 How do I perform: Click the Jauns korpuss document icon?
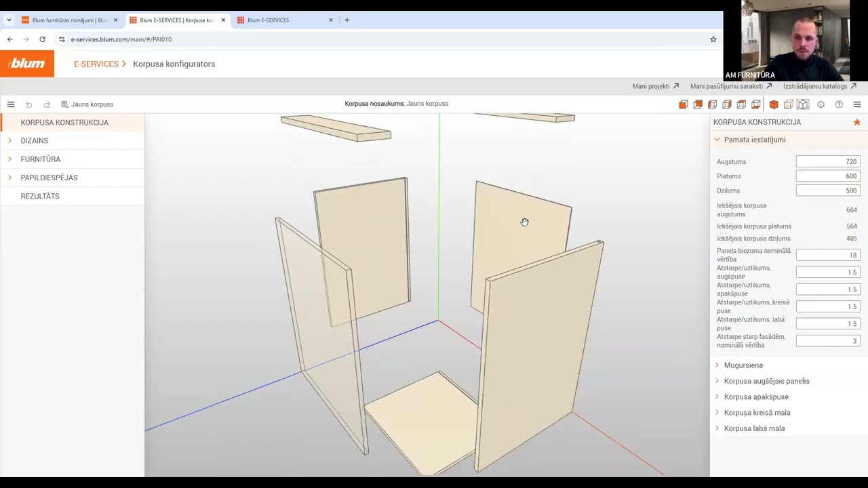coord(64,104)
